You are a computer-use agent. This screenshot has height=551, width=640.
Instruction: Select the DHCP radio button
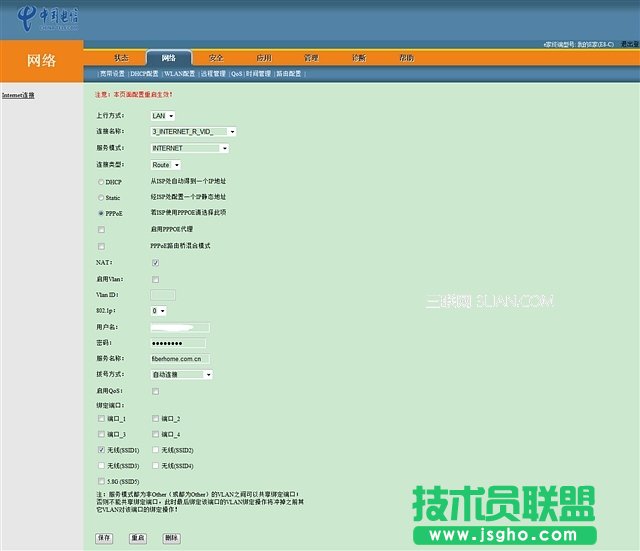pos(101,182)
